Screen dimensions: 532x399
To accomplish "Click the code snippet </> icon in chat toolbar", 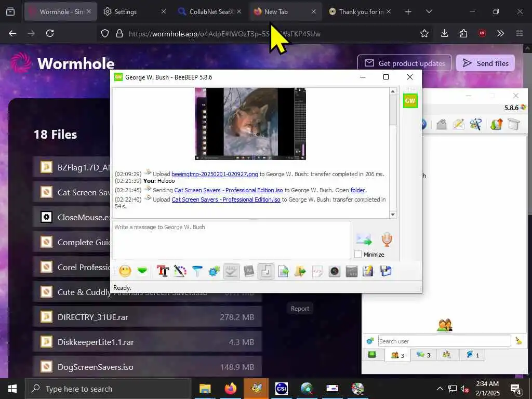I will click(317, 271).
